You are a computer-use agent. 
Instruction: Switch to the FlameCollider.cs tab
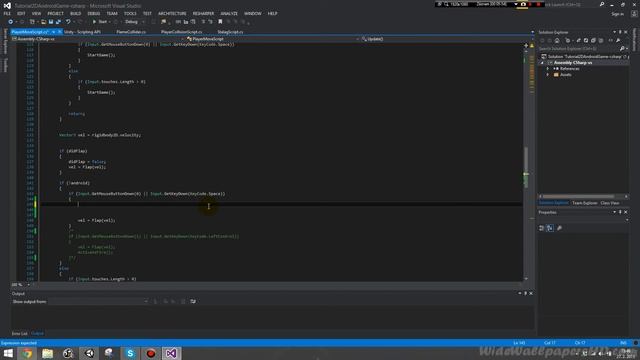coord(131,32)
